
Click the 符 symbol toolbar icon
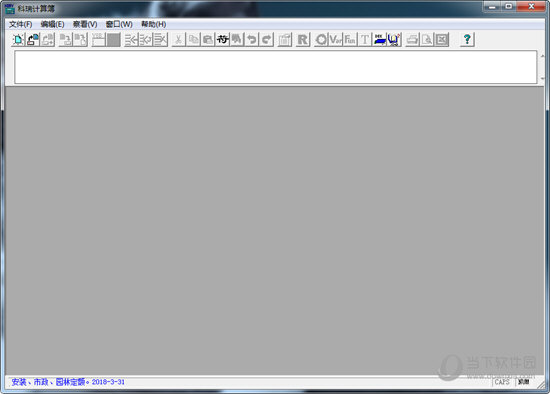pos(222,40)
